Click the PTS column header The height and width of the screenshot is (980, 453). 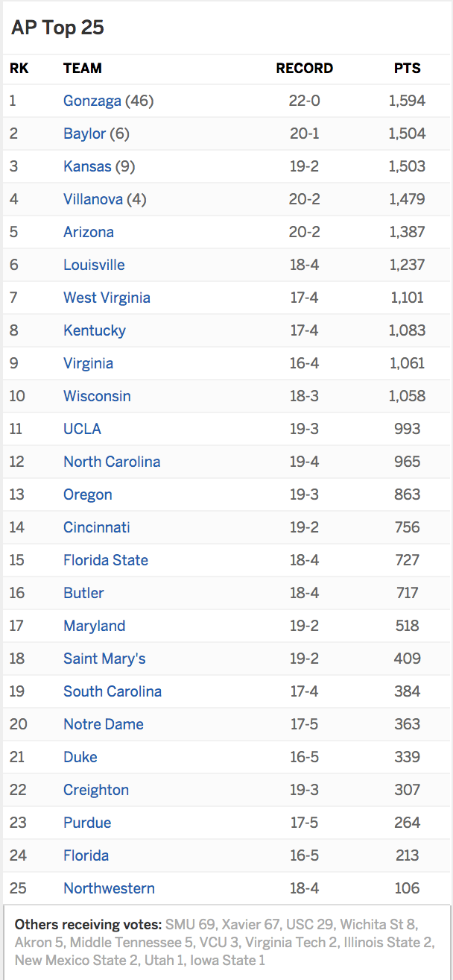pyautogui.click(x=407, y=68)
